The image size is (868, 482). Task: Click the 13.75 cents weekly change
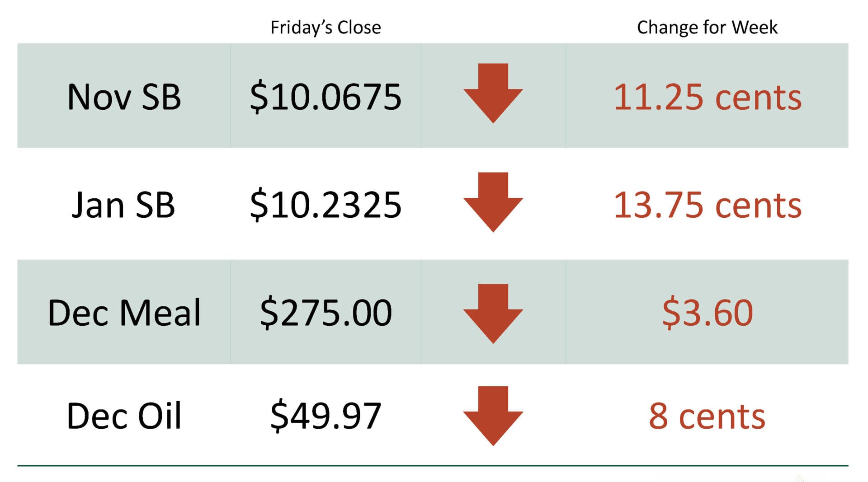pos(708,205)
